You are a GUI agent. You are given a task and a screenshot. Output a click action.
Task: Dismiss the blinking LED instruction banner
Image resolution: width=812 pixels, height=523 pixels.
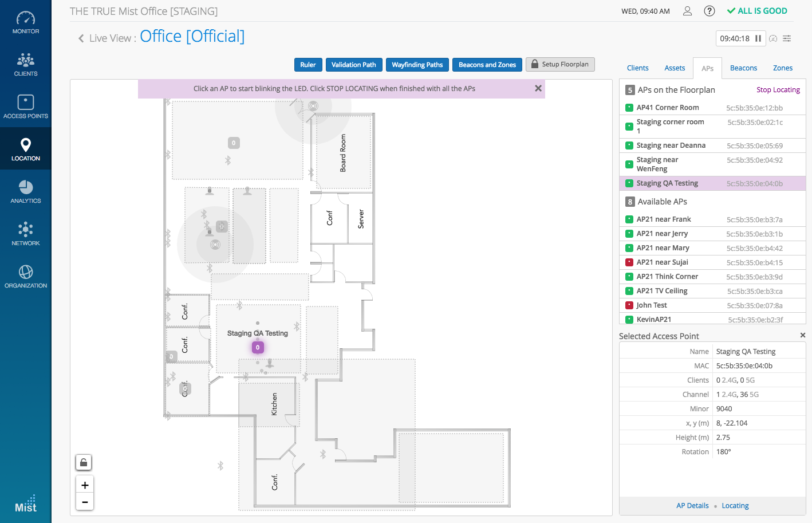pos(538,88)
